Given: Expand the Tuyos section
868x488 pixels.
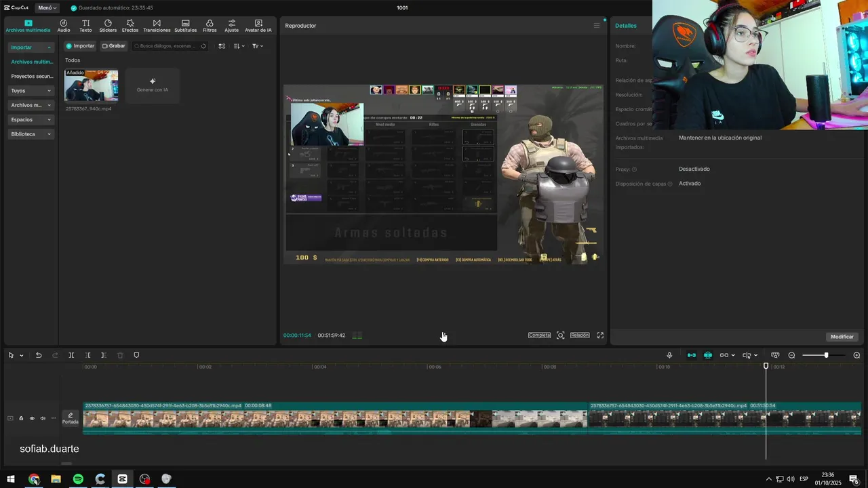Looking at the screenshot, I should (x=31, y=91).
